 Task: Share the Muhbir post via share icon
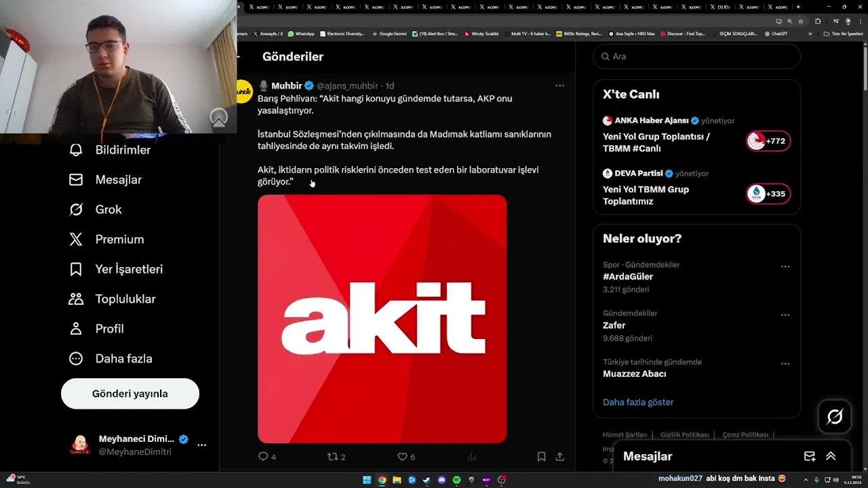[x=559, y=457]
